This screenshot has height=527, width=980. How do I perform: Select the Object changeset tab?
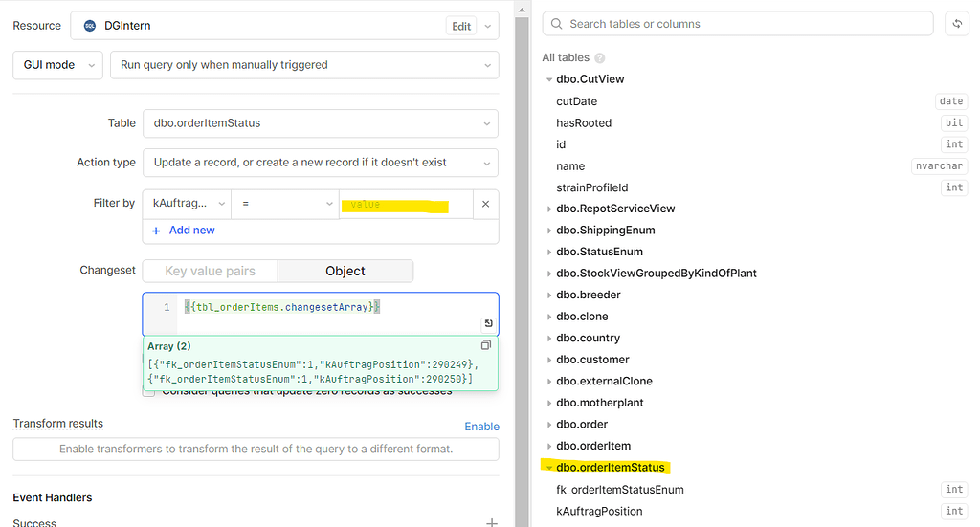click(345, 271)
